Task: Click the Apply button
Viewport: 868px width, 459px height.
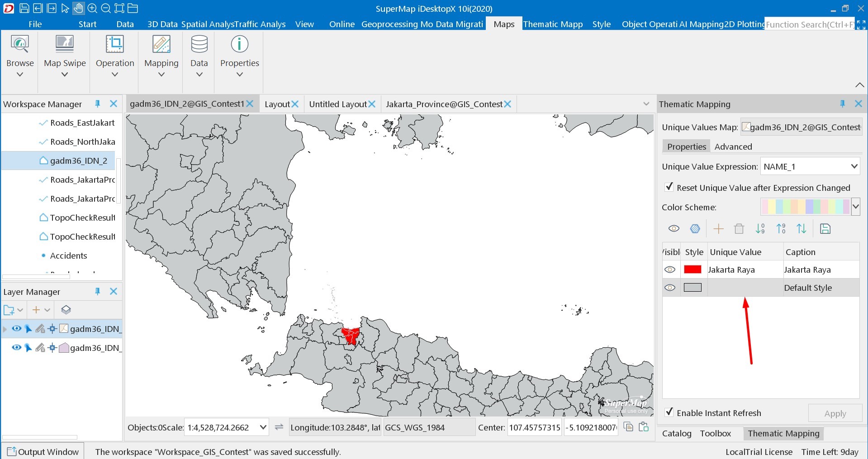Action: click(x=835, y=413)
